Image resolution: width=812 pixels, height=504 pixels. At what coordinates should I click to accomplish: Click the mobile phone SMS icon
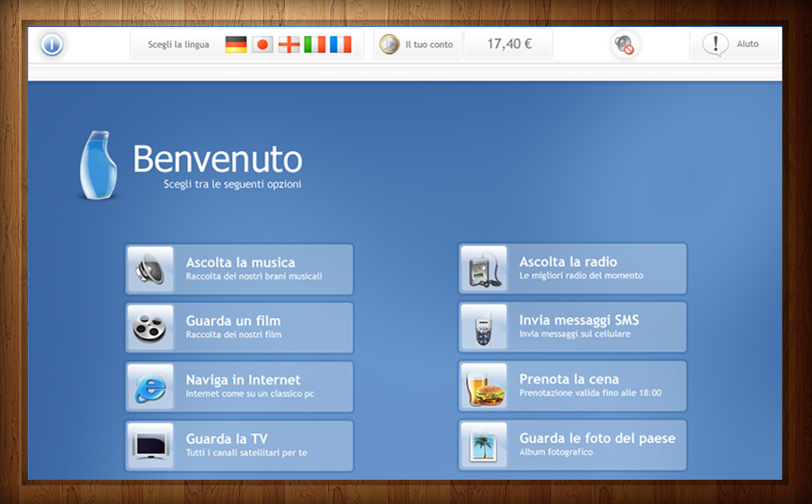[x=484, y=328]
